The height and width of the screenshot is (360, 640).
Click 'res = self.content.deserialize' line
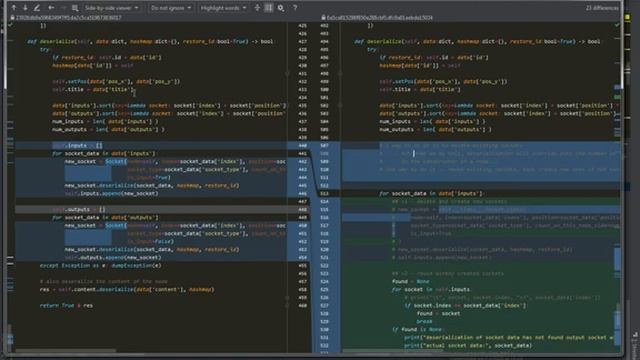127,289
